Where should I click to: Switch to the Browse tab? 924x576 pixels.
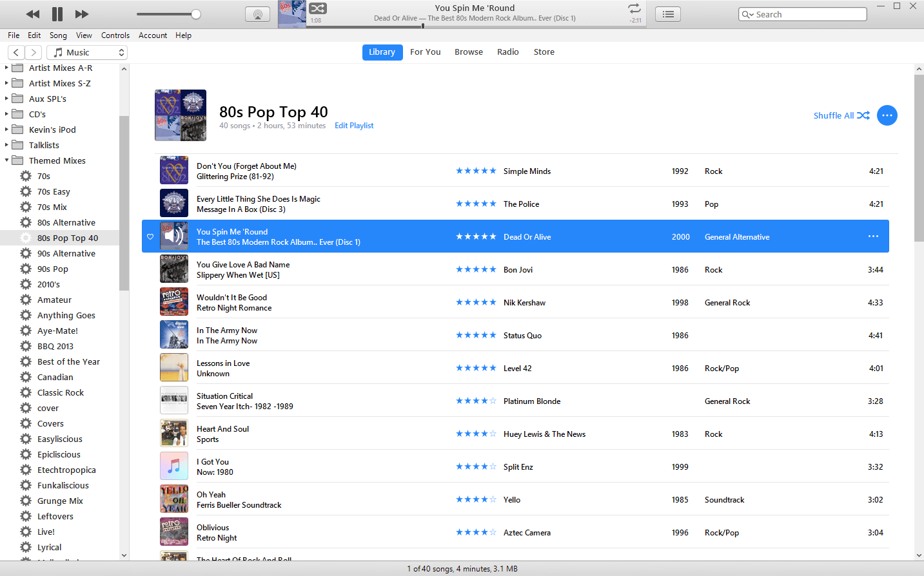click(469, 52)
